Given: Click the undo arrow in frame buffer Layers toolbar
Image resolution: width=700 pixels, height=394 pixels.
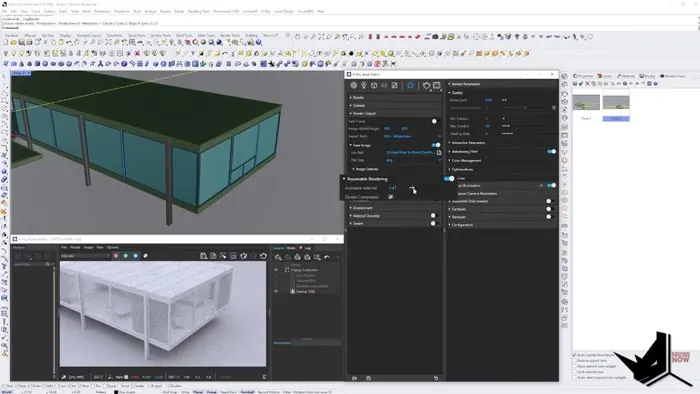Looking at the screenshot, I should pyautogui.click(x=327, y=257).
